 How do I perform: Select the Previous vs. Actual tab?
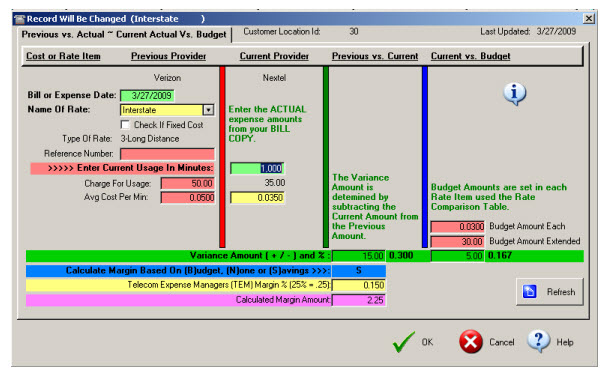pos(124,34)
